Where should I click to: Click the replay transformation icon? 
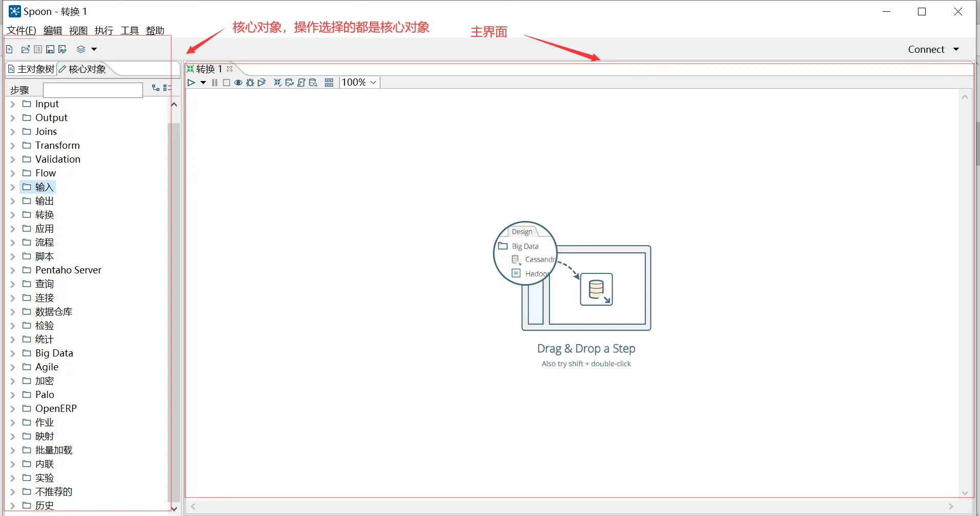tap(262, 83)
